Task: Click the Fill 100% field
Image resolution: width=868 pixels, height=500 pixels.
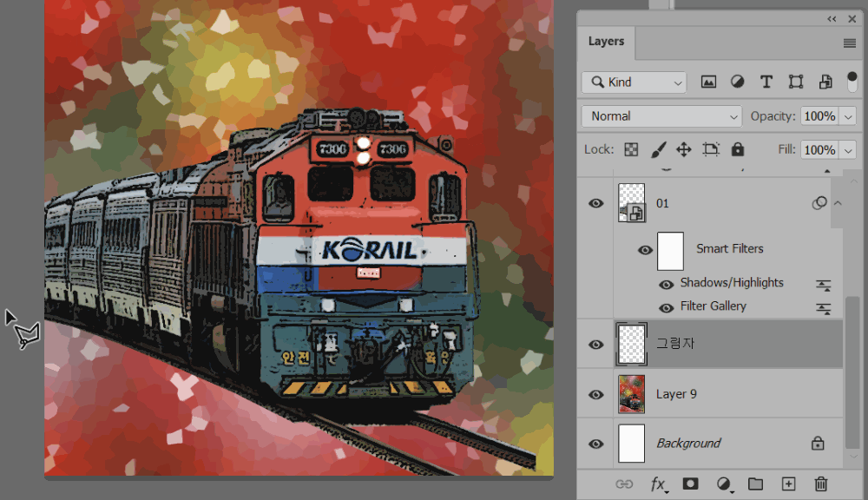Action: [820, 150]
